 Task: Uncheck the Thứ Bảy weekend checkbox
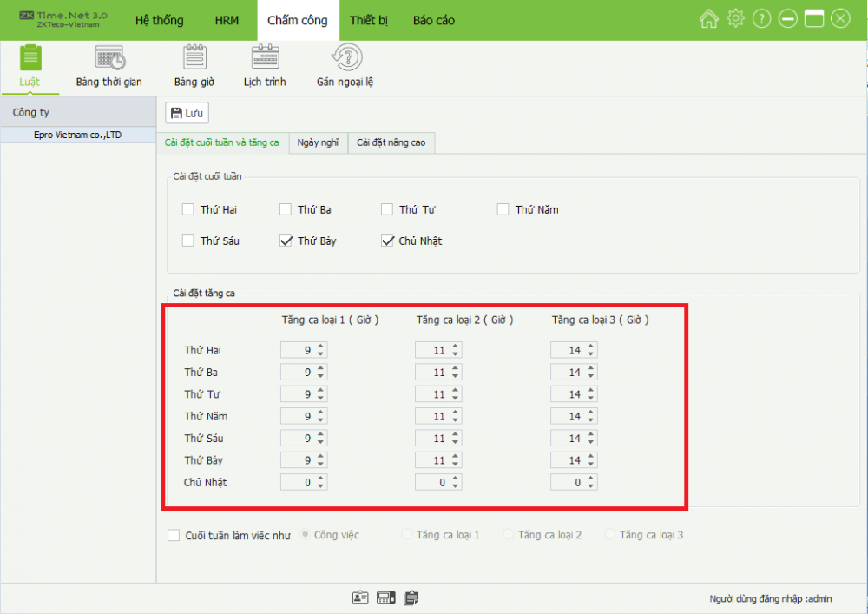[286, 241]
